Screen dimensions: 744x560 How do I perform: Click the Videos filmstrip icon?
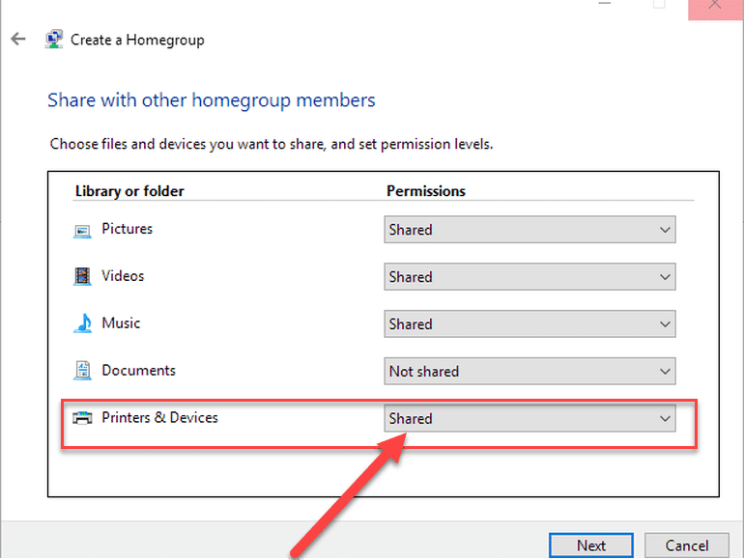pos(82,276)
